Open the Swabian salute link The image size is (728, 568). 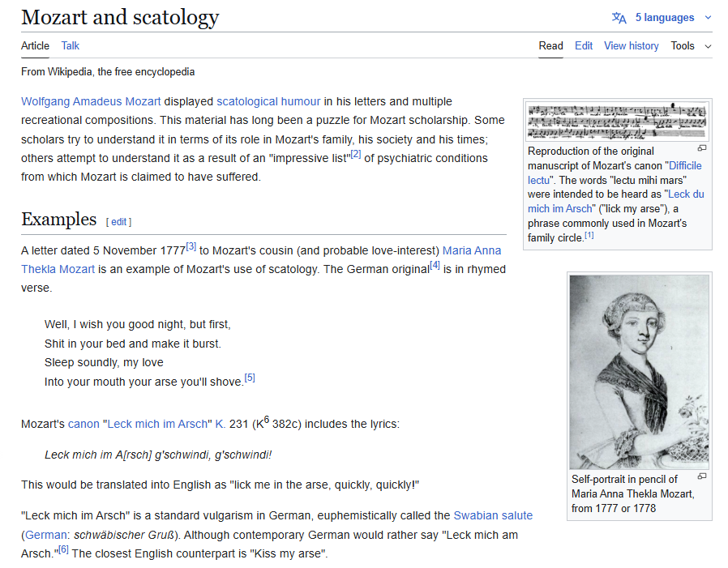pos(493,516)
